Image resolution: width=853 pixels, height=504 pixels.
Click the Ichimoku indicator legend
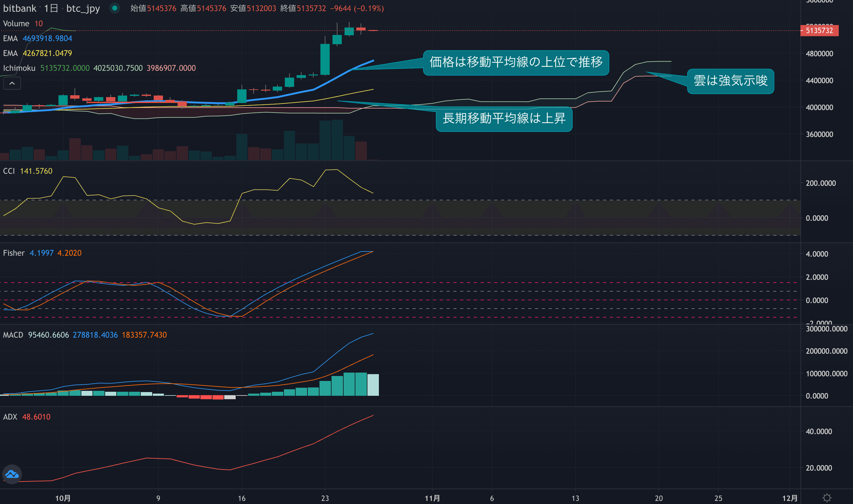(x=19, y=68)
